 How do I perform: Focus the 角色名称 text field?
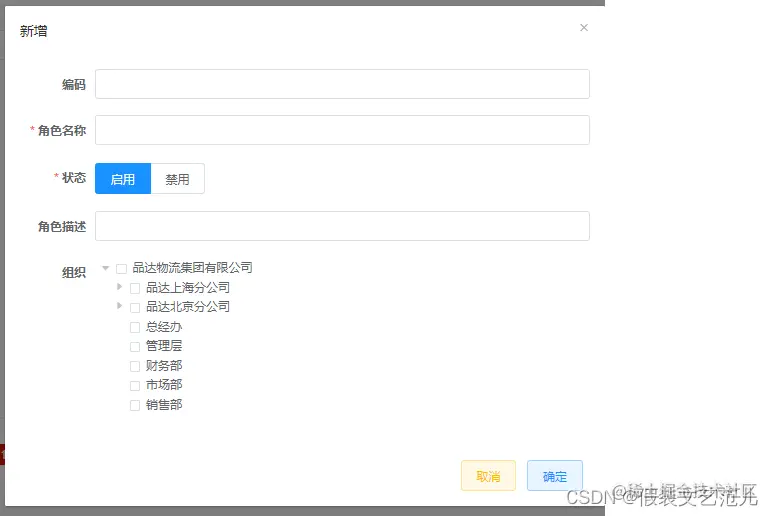pyautogui.click(x=342, y=130)
